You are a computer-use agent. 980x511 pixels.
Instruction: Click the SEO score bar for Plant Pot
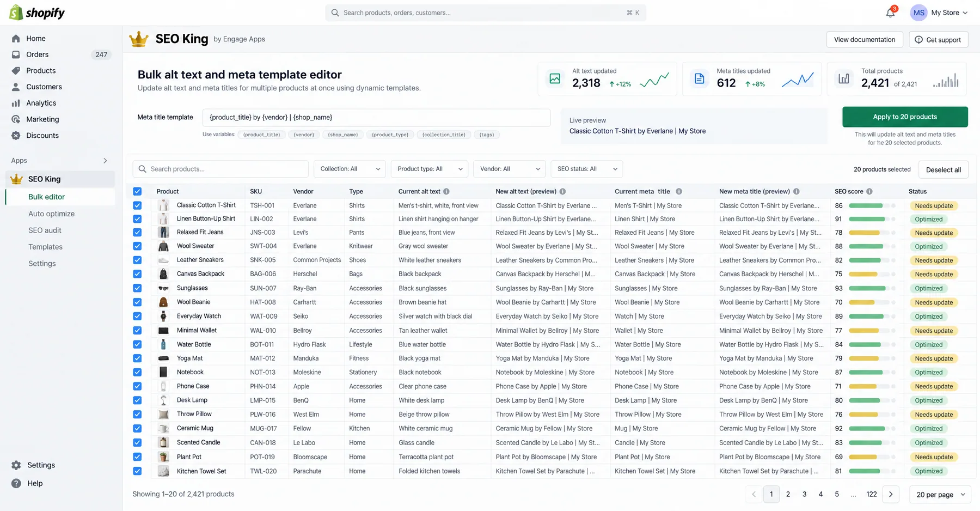[x=872, y=458]
